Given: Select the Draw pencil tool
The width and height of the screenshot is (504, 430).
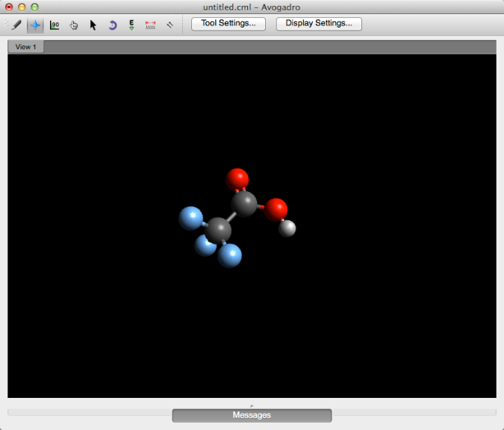Looking at the screenshot, I should pyautogui.click(x=16, y=25).
